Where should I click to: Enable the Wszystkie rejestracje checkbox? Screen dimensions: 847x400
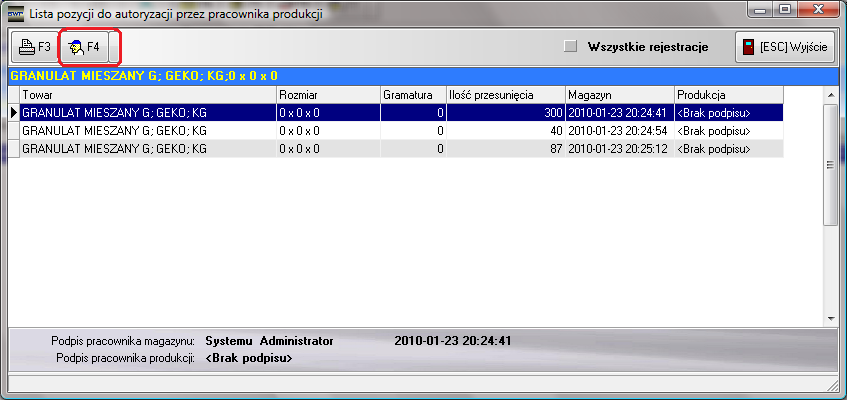(x=571, y=46)
